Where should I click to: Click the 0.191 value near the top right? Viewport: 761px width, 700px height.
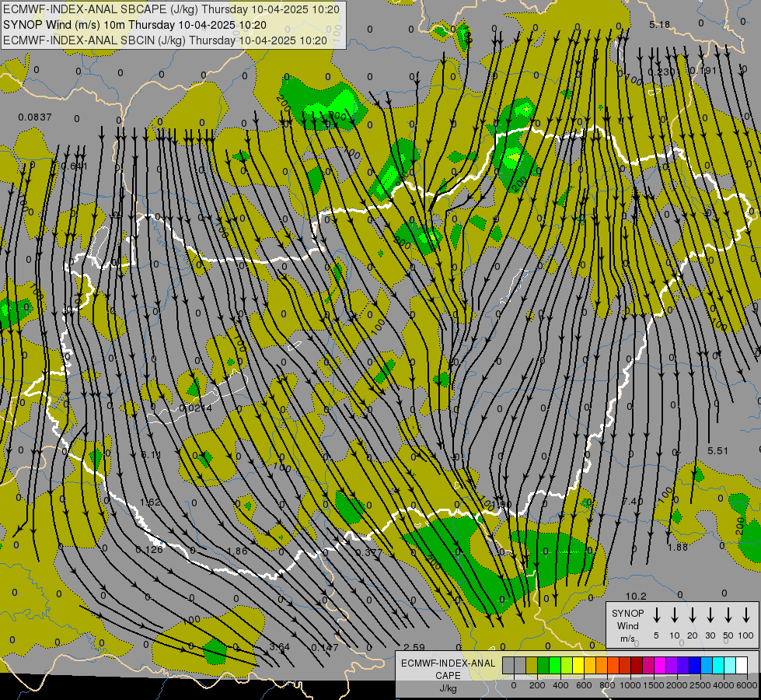703,71
